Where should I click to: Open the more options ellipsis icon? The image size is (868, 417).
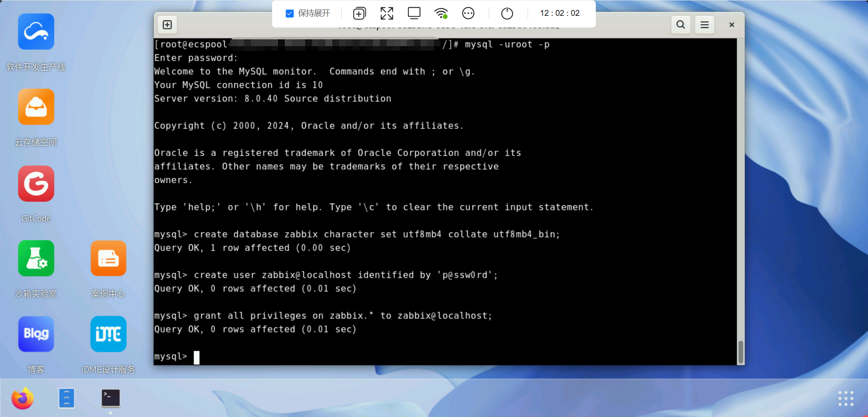click(x=468, y=14)
